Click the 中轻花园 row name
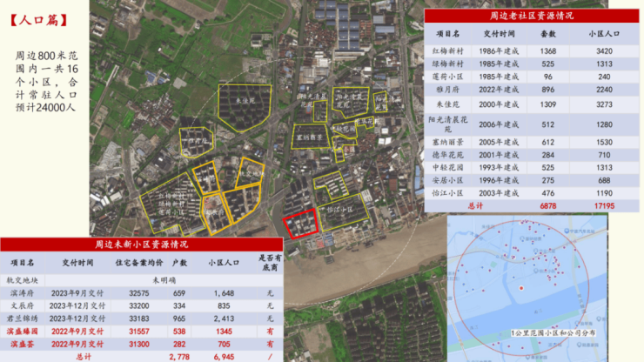Screen dimensions: 644x362 point(447,168)
